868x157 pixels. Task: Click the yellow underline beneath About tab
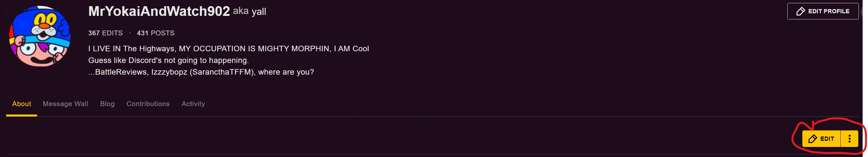click(x=21, y=116)
